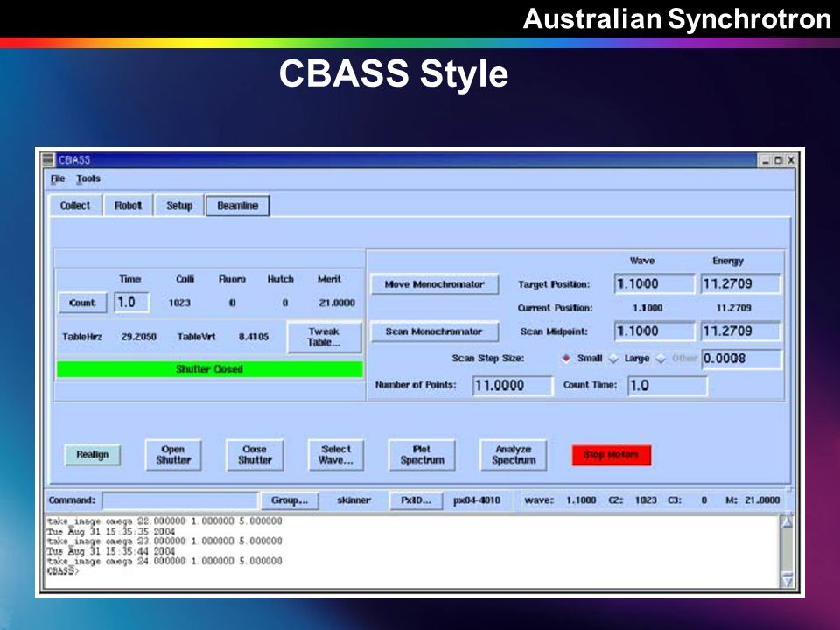Click the Merit value 21.0000
This screenshot has height=630, width=840.
[337, 304]
